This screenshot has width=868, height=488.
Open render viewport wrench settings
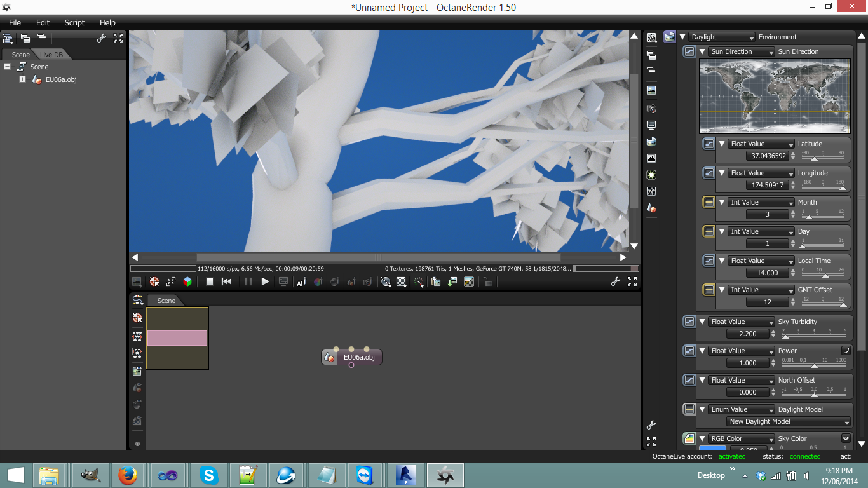click(x=616, y=281)
